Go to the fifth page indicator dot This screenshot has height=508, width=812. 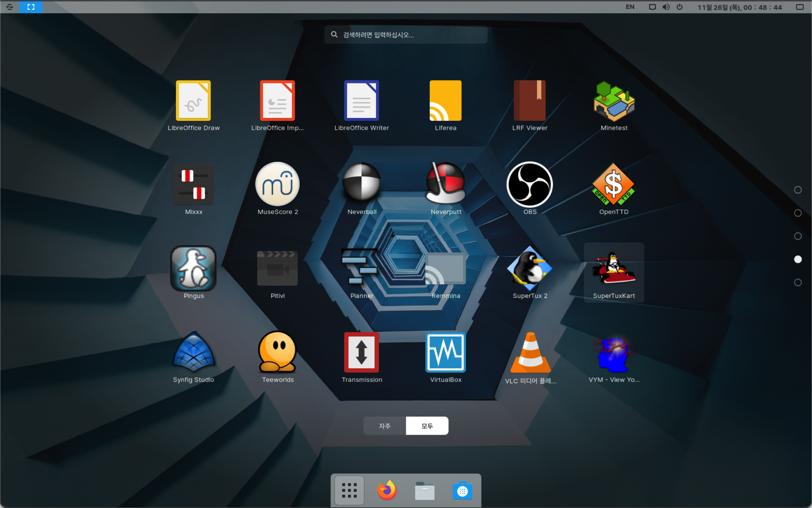pyautogui.click(x=798, y=282)
